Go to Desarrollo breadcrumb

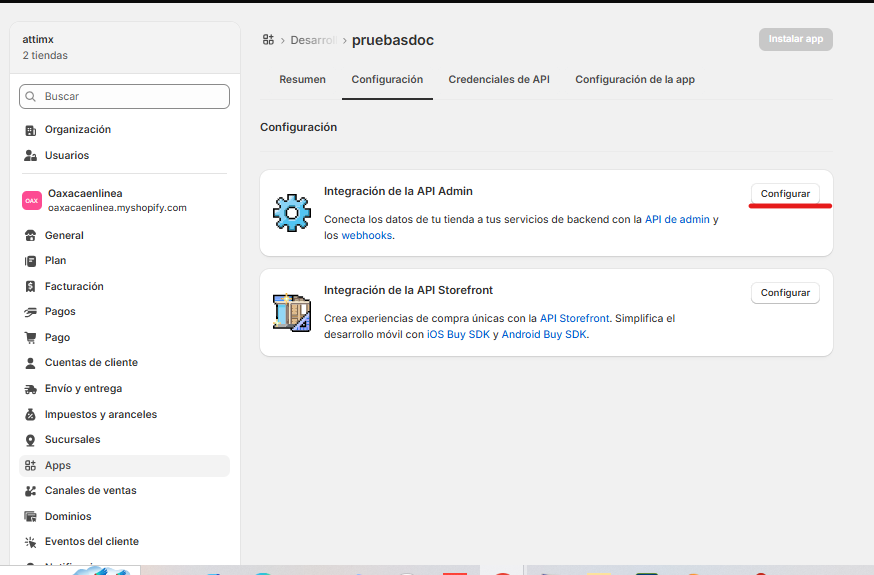[314, 40]
